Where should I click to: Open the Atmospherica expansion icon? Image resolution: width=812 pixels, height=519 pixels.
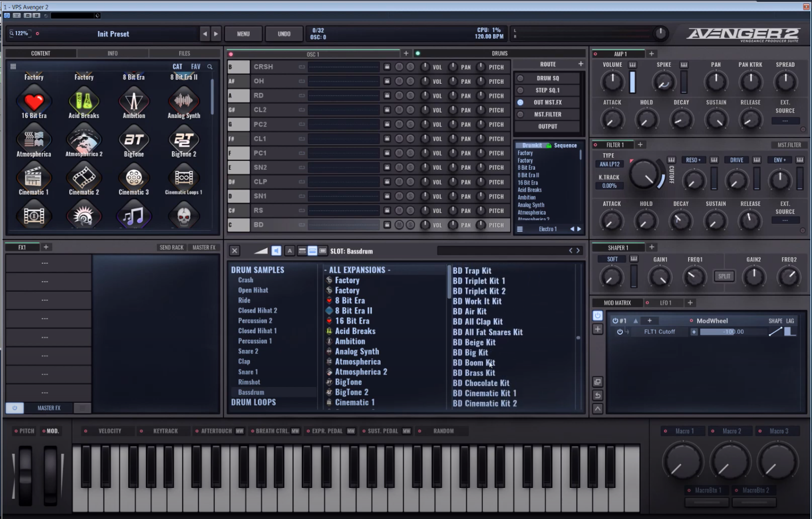tap(34, 138)
